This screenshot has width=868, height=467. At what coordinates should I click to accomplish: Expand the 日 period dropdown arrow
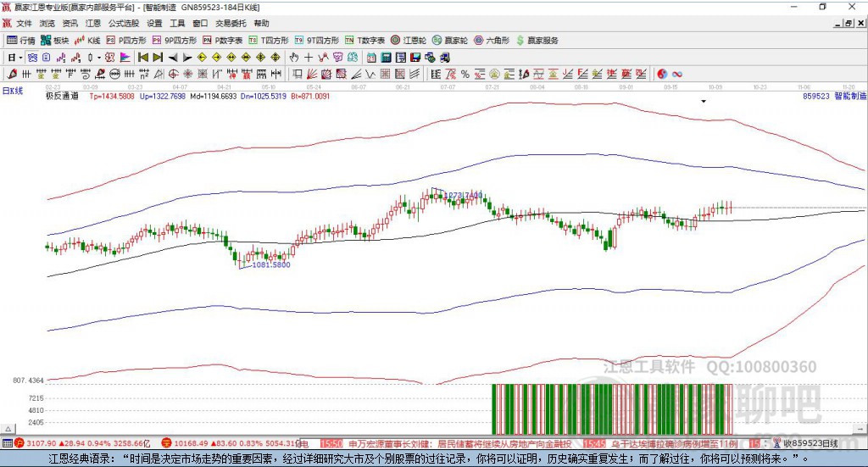pos(20,58)
